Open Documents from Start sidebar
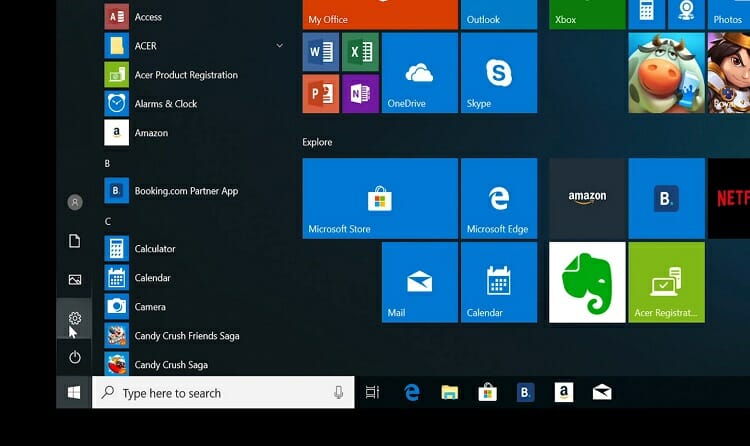The image size is (750, 446). click(75, 241)
